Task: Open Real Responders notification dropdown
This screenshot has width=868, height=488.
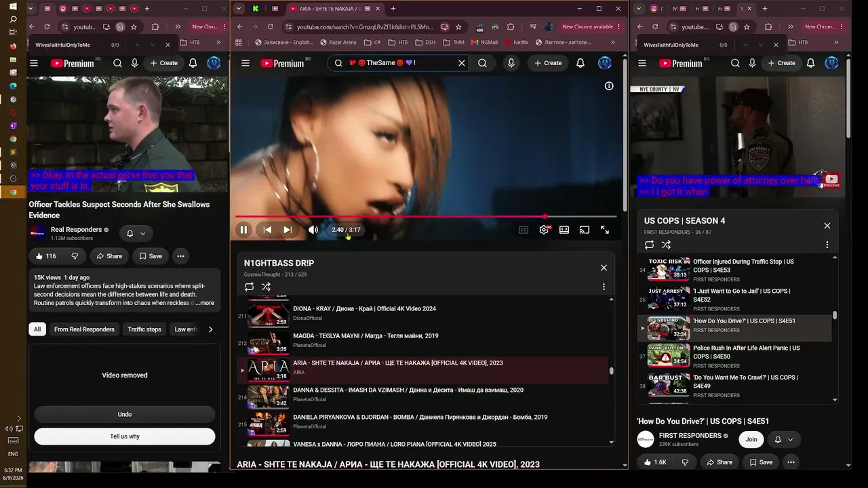Action: point(136,233)
